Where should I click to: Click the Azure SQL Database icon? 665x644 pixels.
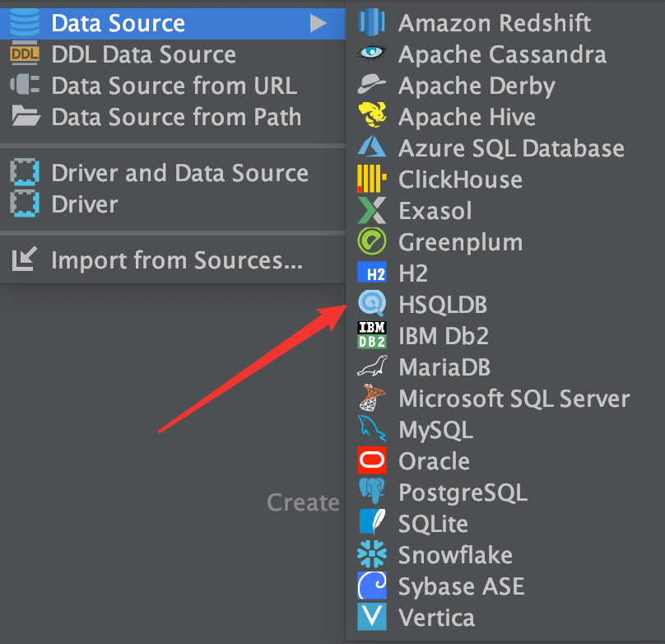371,147
